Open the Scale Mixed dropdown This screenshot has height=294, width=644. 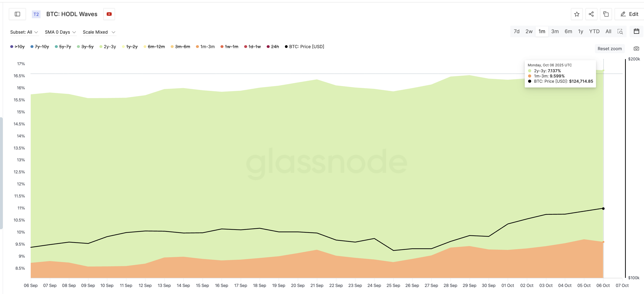[99, 32]
